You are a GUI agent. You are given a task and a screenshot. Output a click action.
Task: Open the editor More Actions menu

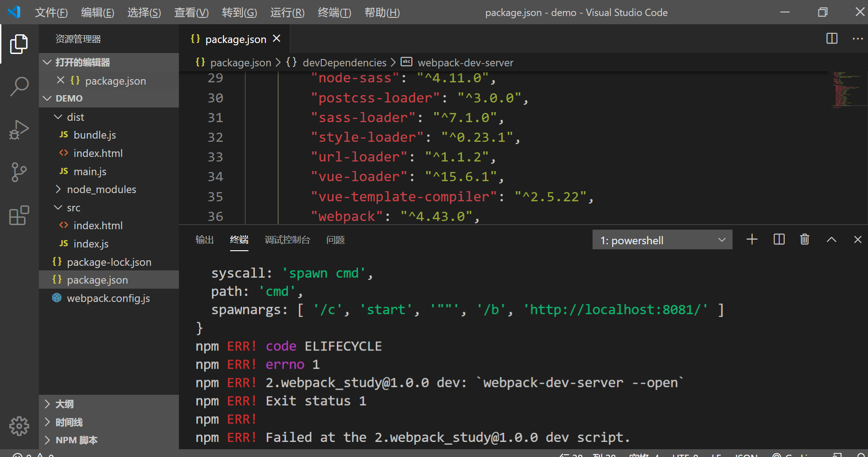tap(857, 38)
